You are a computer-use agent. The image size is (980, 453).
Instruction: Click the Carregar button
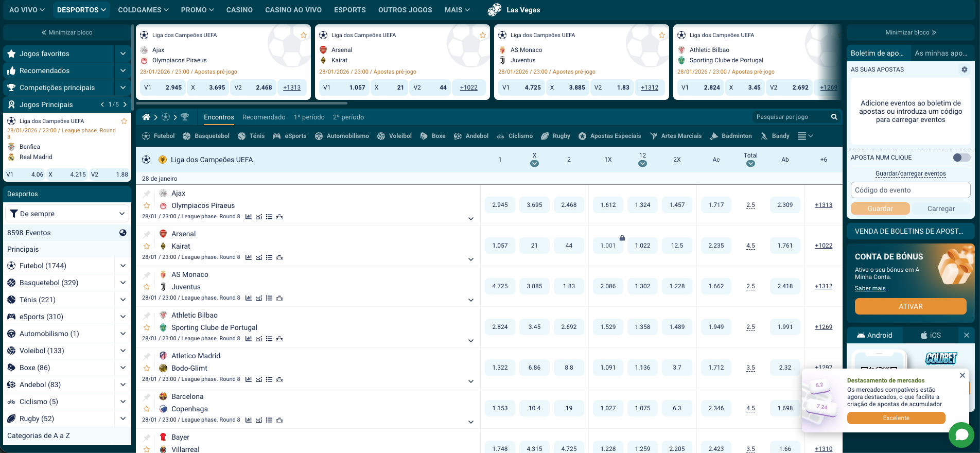tap(941, 208)
